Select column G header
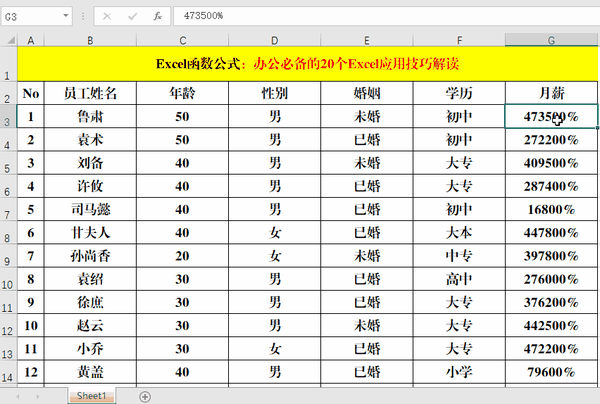 click(x=551, y=40)
